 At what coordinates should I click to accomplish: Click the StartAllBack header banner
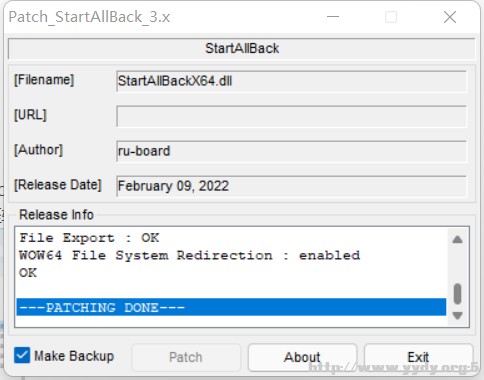(242, 49)
